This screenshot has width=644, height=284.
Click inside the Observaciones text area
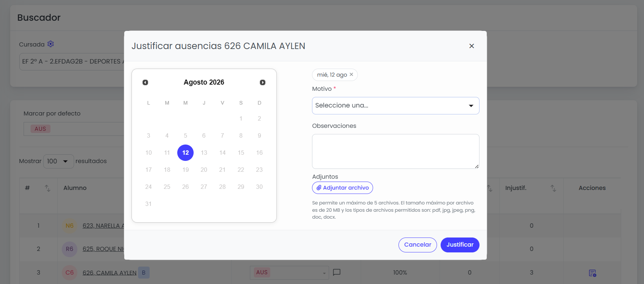pyautogui.click(x=396, y=151)
